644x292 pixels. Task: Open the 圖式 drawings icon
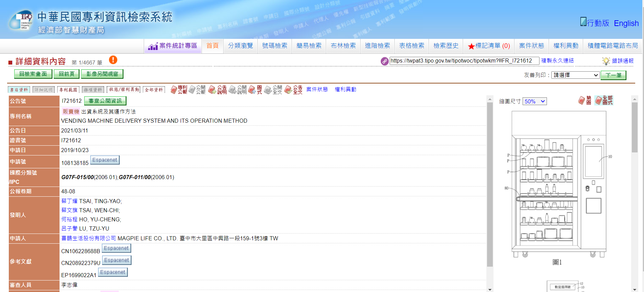(255, 90)
